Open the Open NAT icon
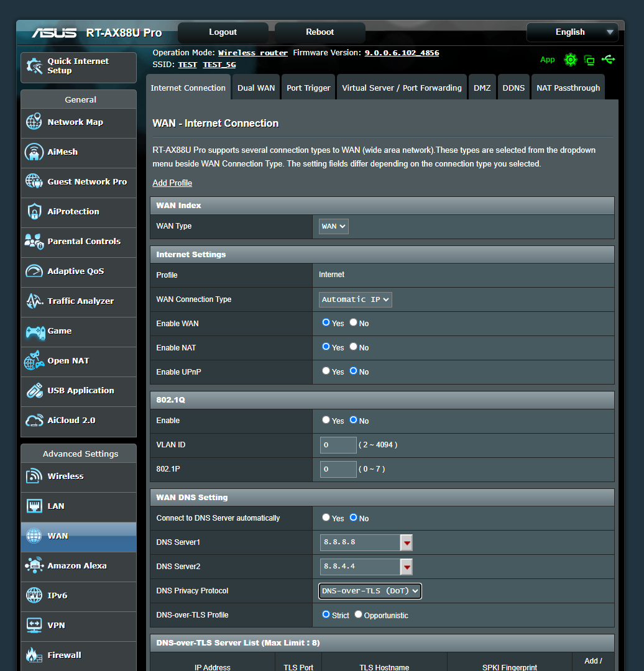The height and width of the screenshot is (671, 644). [34, 361]
